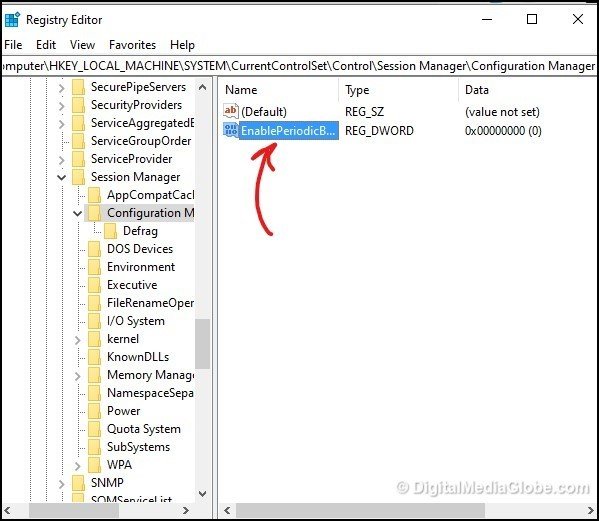Click the (Default) string value icon
The height and width of the screenshot is (521, 599).
tap(230, 112)
